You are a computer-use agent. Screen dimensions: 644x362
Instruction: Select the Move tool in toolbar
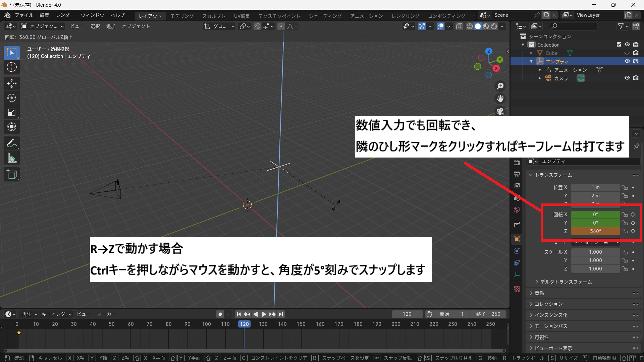coord(12,83)
